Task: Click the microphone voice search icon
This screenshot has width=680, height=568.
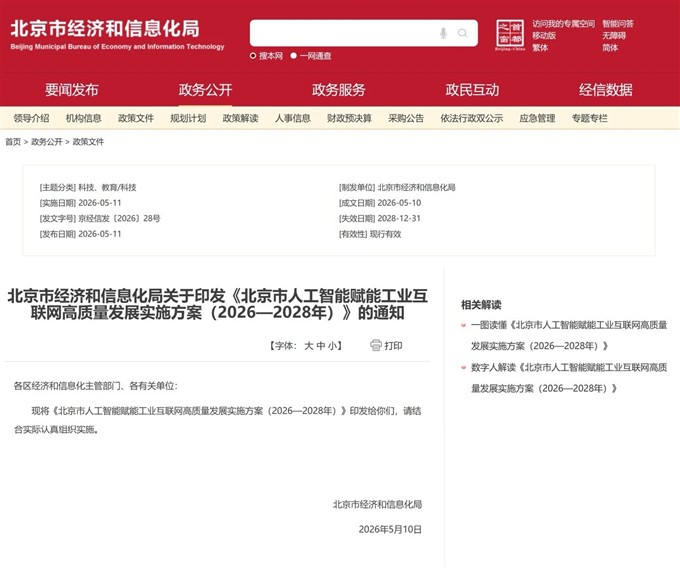Action: pyautogui.click(x=443, y=33)
